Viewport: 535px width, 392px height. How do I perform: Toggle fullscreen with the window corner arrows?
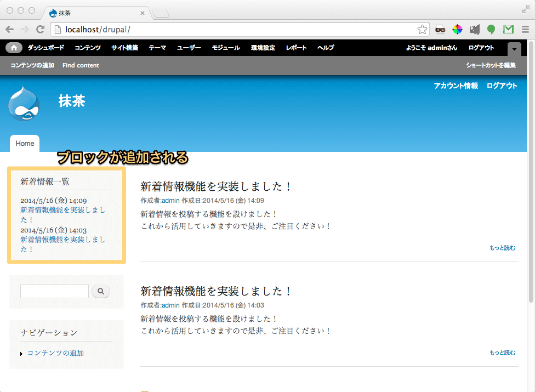(x=526, y=9)
